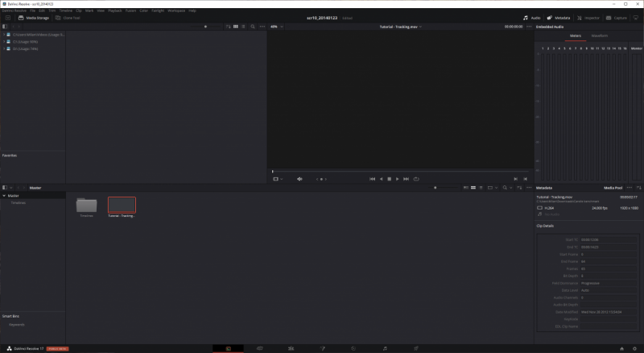The width and height of the screenshot is (644, 353).
Task: Toggle the Audio panel
Action: click(x=531, y=18)
